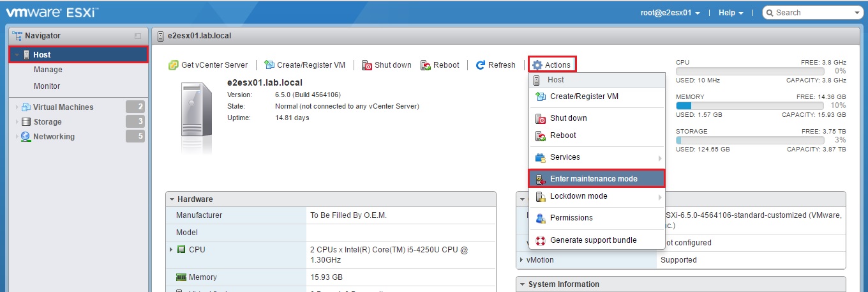The height and width of the screenshot is (292, 868).
Task: Click the Refresh toolbar icon
Action: [481, 65]
